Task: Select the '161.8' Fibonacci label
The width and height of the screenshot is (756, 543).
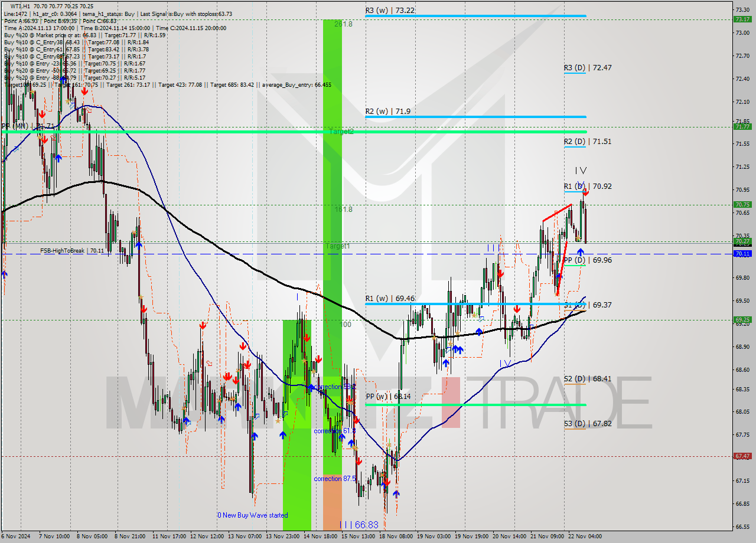Action: 343,210
